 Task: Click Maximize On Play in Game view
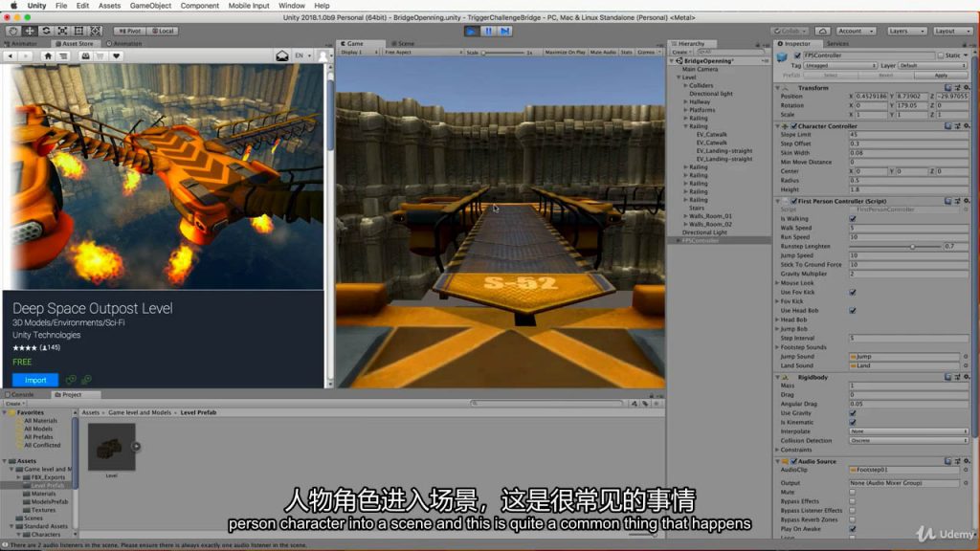pos(565,53)
